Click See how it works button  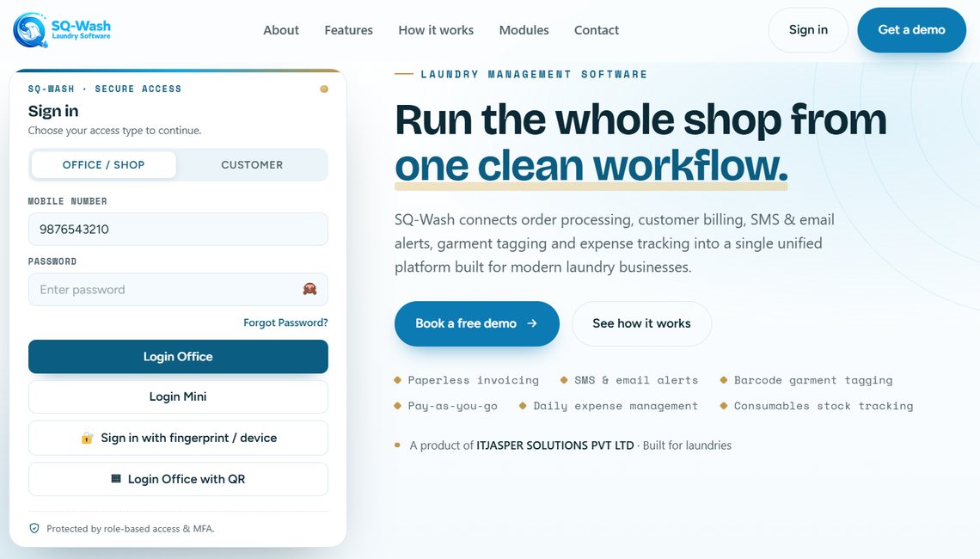[x=641, y=323]
